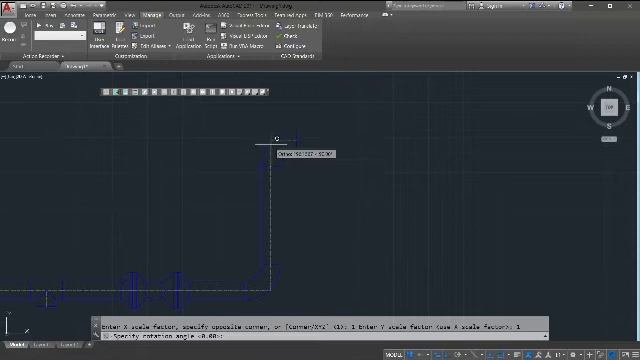Rotate view to North on ViewCube compass

[609, 89]
